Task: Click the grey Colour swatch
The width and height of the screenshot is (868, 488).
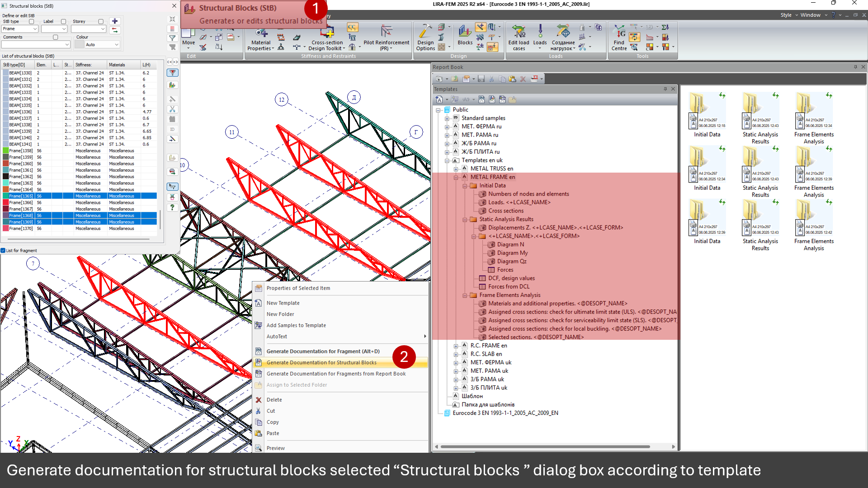Action: (79, 45)
